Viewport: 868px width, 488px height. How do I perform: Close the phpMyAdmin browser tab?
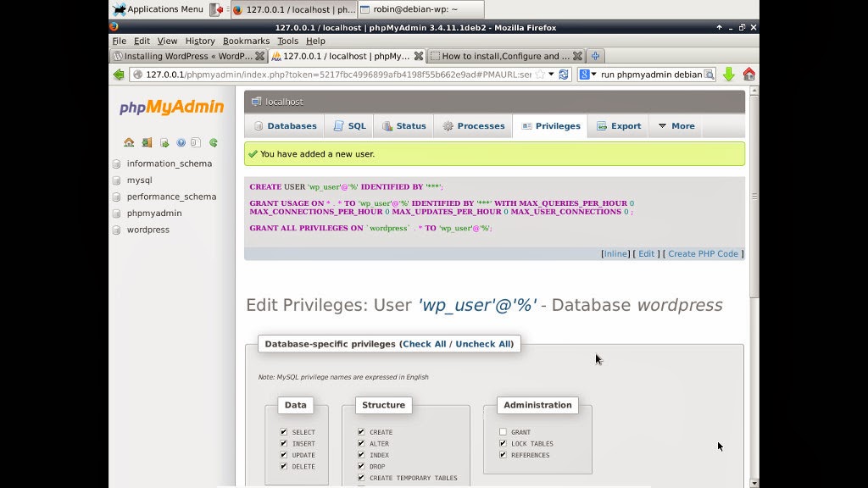(419, 56)
